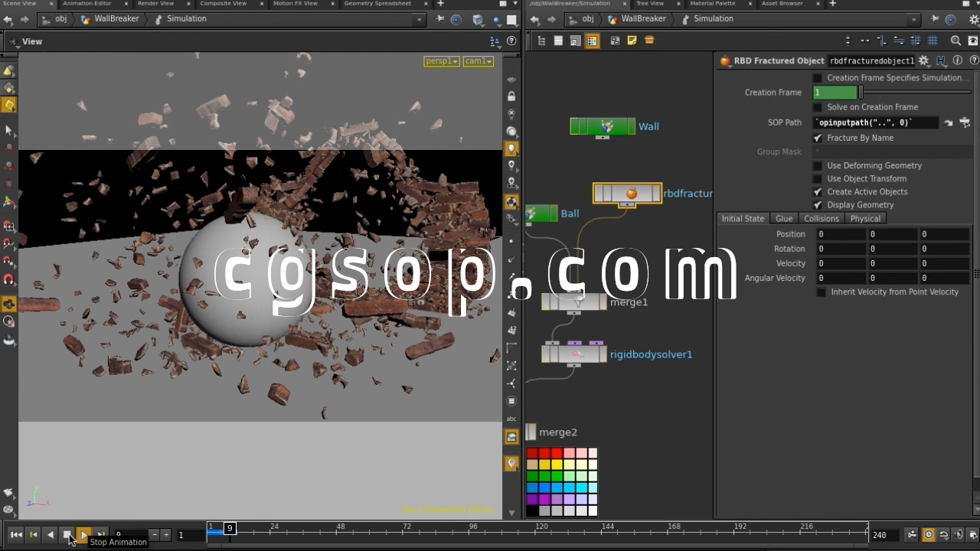Enable Use Deforming Geometry
Image resolution: width=980 pixels, height=551 pixels.
818,165
